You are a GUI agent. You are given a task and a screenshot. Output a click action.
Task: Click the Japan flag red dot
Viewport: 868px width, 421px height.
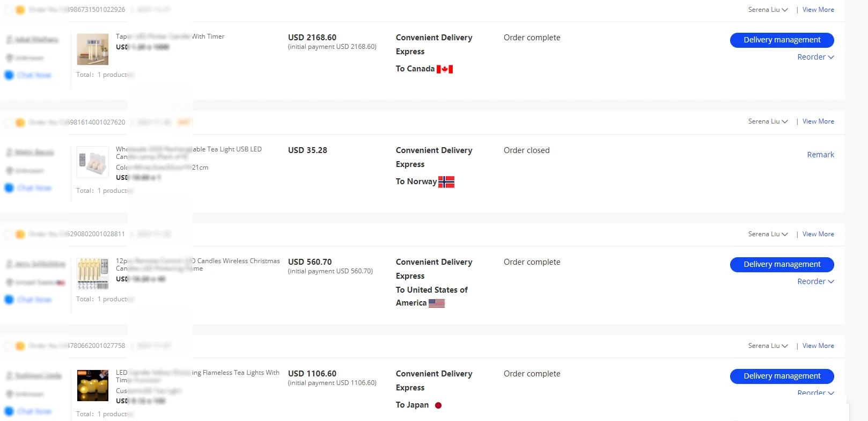(x=438, y=405)
